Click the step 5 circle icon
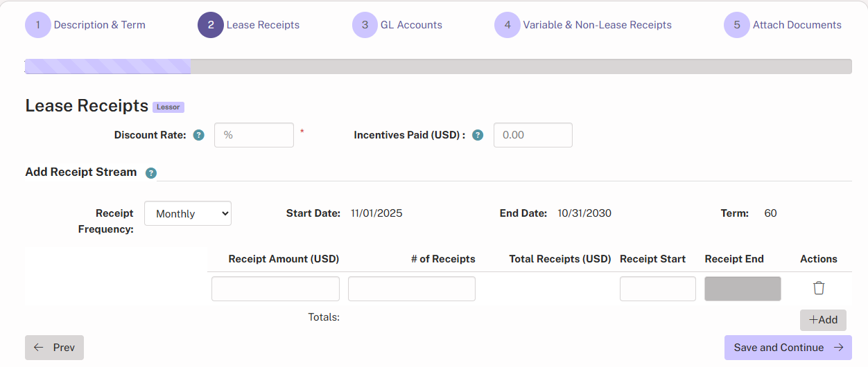 tap(737, 25)
